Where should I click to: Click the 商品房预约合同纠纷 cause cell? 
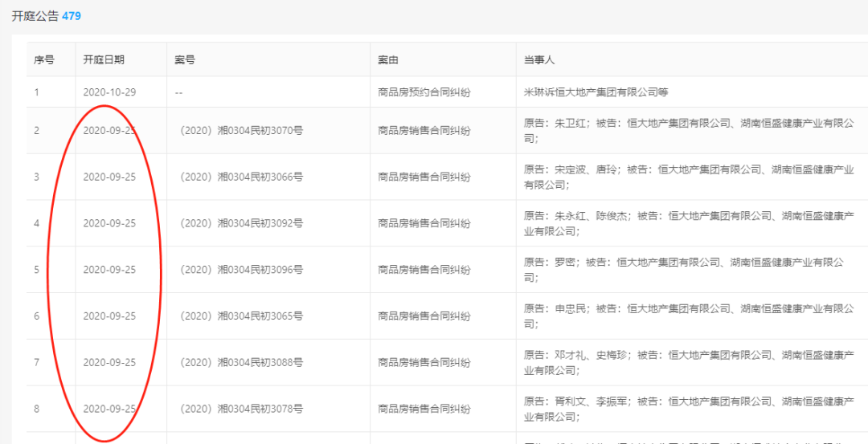point(424,92)
